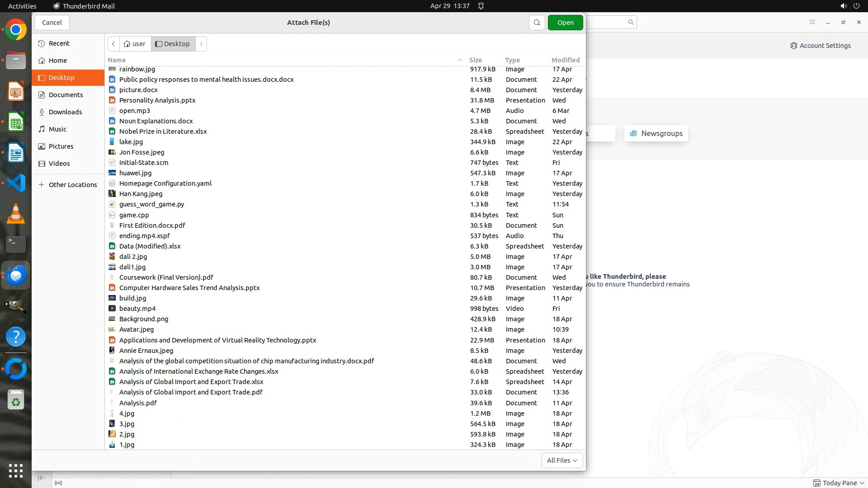
Task: Click the user folder in path bar
Action: [135, 44]
